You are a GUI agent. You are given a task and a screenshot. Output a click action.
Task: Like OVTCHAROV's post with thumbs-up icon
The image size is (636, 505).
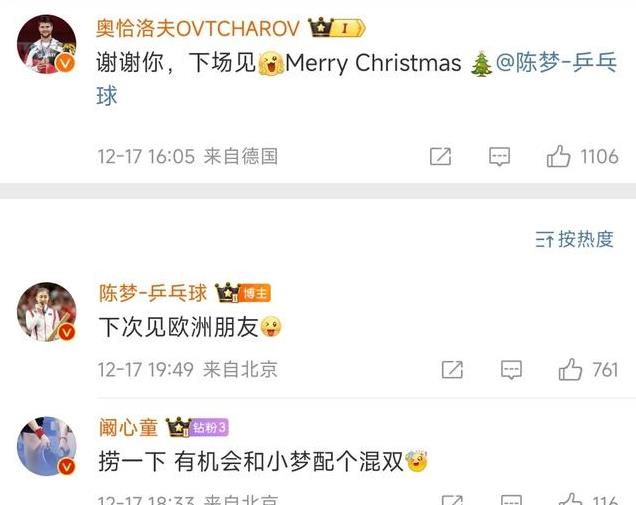(x=559, y=156)
